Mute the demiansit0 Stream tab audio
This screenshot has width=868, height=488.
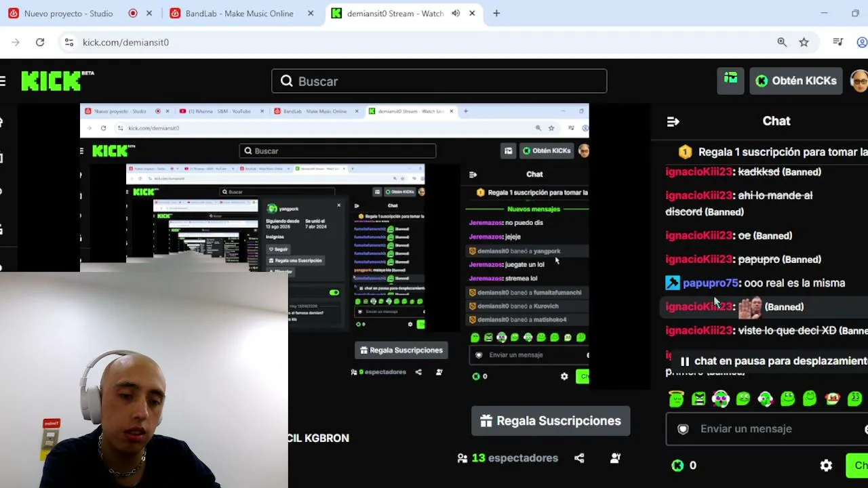pyautogui.click(x=456, y=14)
